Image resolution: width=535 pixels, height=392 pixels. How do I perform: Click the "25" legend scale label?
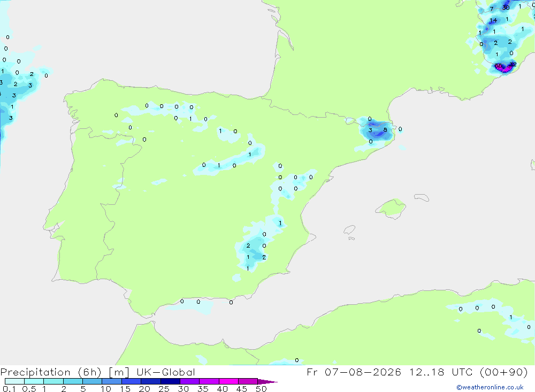164,389
